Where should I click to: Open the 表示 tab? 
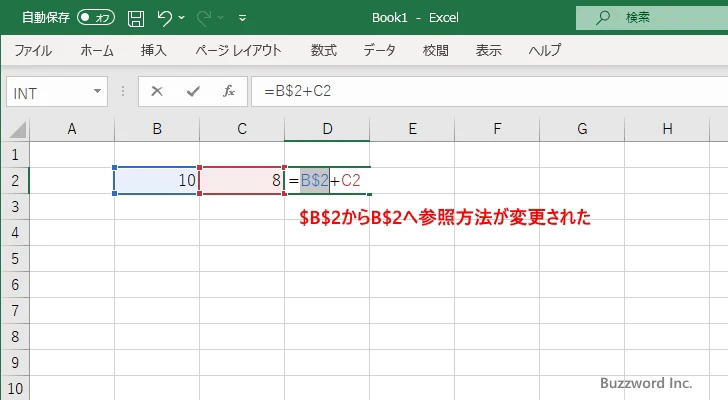click(x=488, y=50)
